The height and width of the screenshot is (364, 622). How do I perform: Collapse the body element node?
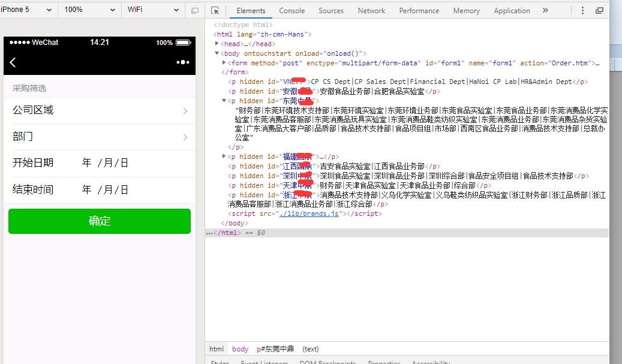[217, 53]
